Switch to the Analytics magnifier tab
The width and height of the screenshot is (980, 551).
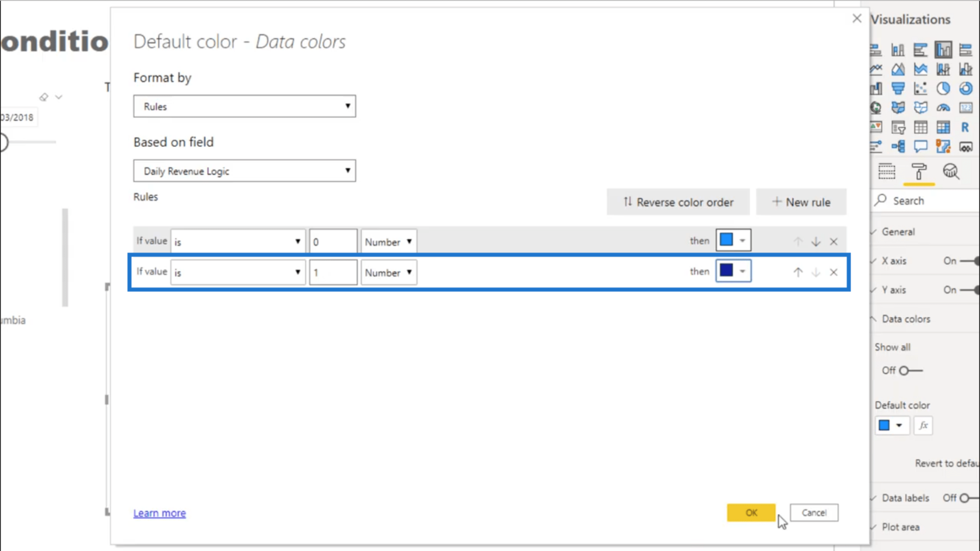click(951, 171)
